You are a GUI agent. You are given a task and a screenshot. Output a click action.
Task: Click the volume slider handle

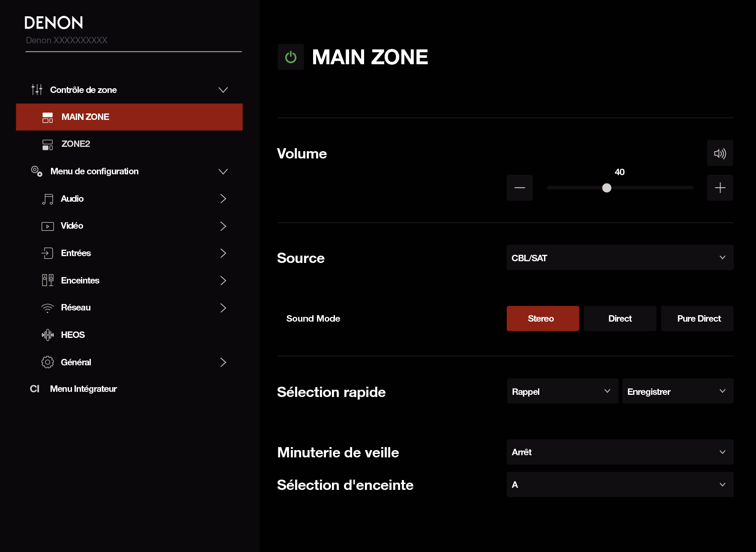(607, 188)
